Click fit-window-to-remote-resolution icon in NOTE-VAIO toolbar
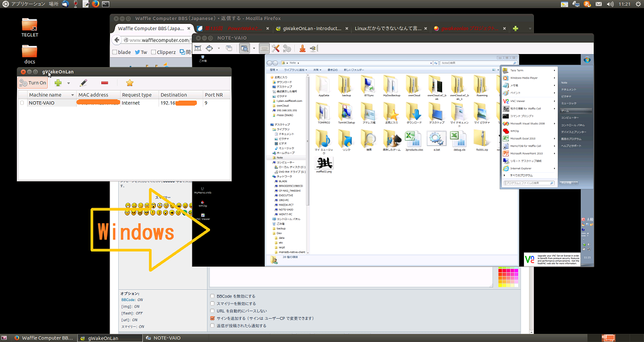The width and height of the screenshot is (644, 342). (x=197, y=48)
